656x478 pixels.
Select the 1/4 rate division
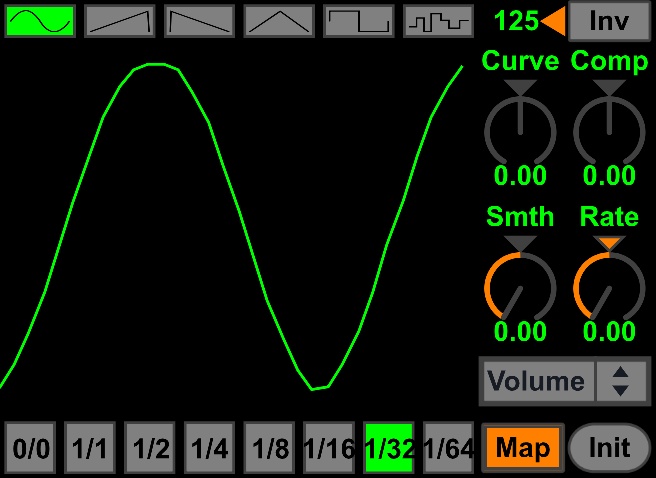pyautogui.click(x=210, y=448)
